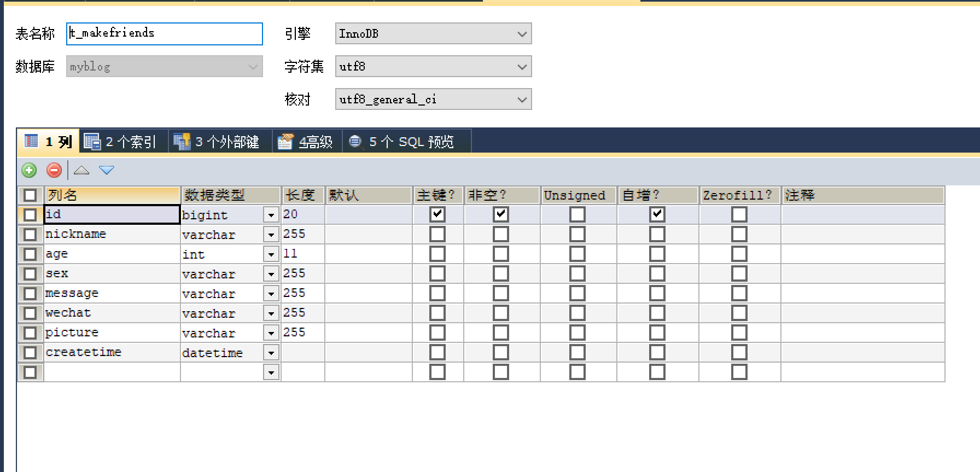Open data type dropdown for sex row
Viewport: 980px width, 472px height.
pyautogui.click(x=271, y=273)
